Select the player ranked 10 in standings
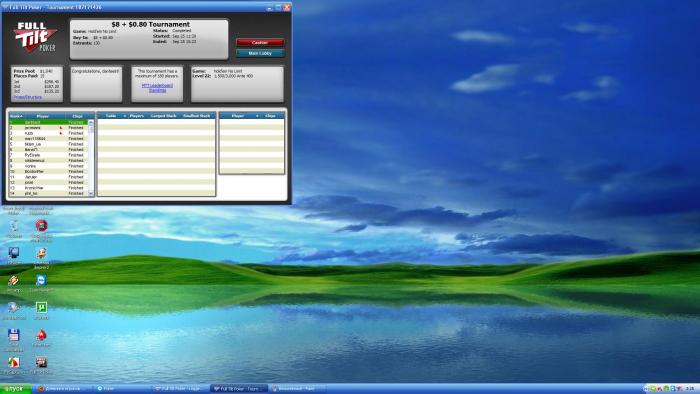This screenshot has width=700, height=394. point(48,171)
